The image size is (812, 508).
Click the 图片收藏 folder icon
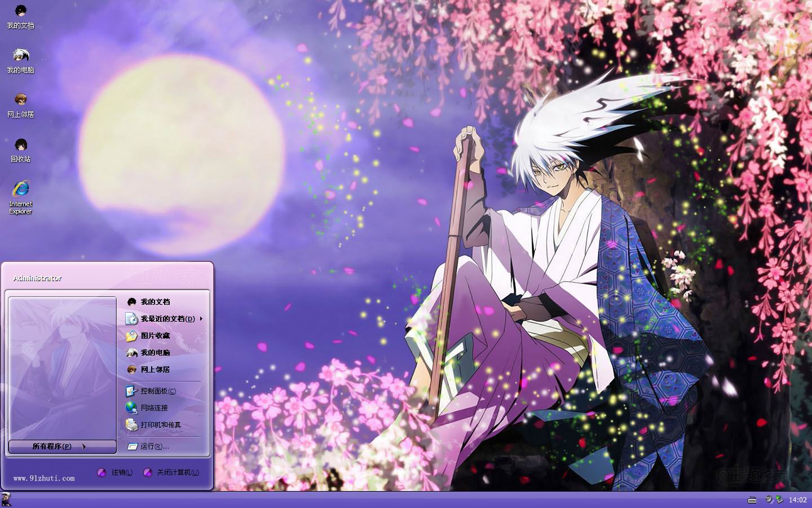pos(131,336)
